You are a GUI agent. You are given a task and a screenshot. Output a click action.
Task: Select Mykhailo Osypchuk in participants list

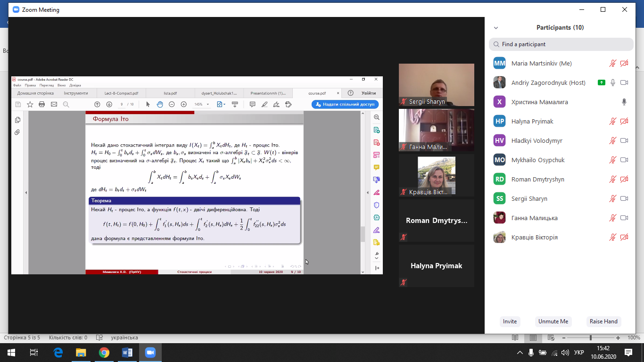click(537, 160)
